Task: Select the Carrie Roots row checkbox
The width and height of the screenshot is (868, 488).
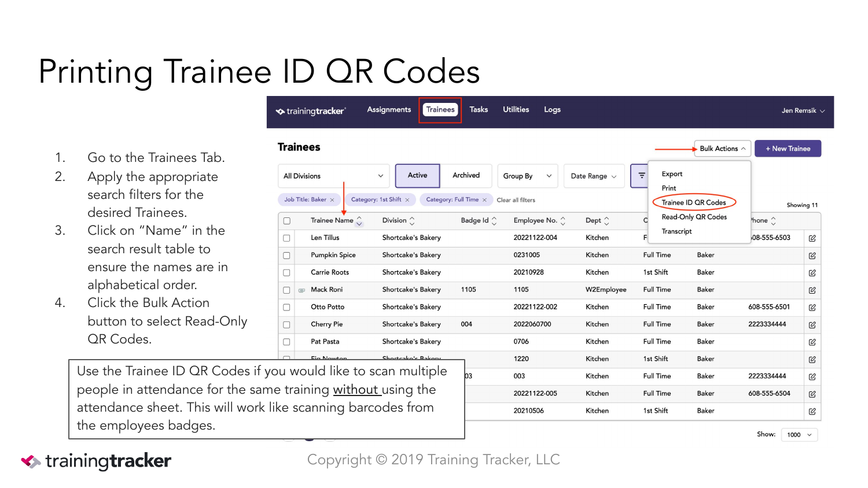Action: (286, 273)
